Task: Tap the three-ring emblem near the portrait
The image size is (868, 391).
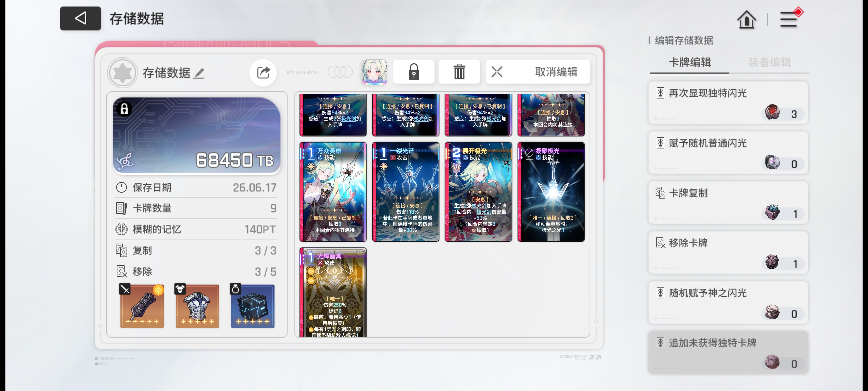Action: tap(340, 72)
